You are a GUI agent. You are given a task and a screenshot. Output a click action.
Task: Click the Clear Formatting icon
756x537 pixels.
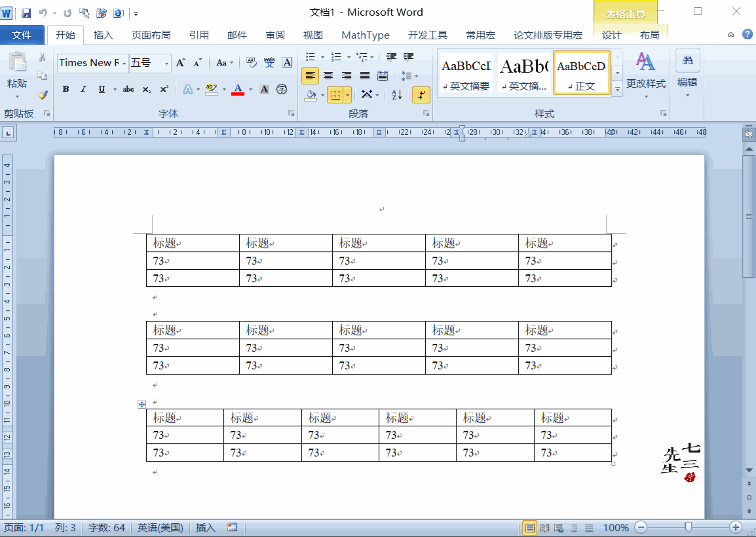coord(251,62)
